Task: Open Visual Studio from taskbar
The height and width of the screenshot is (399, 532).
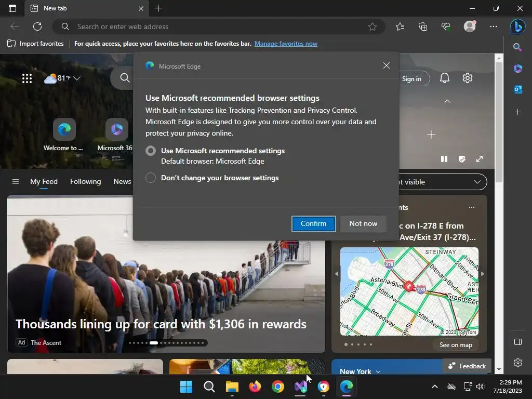Action: click(x=301, y=387)
